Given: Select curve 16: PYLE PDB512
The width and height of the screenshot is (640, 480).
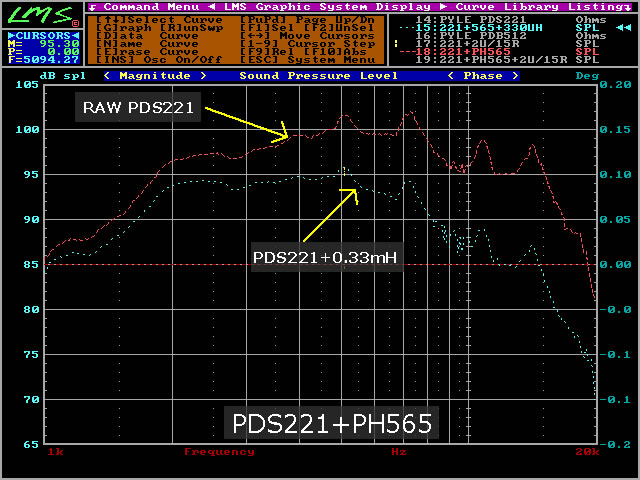Looking at the screenshot, I should coord(511,36).
